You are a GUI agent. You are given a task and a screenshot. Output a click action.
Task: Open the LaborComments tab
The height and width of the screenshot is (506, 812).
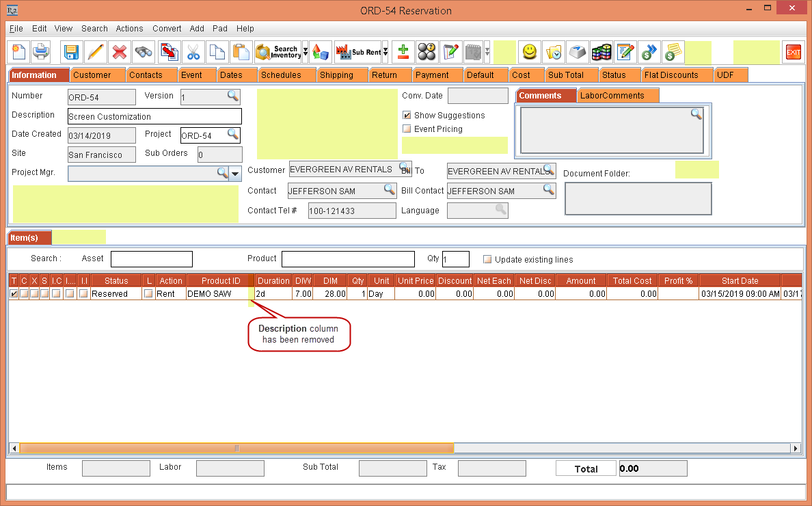point(617,96)
